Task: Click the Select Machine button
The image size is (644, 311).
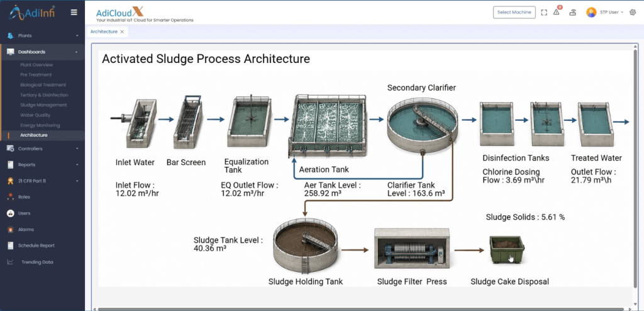Action: click(514, 13)
